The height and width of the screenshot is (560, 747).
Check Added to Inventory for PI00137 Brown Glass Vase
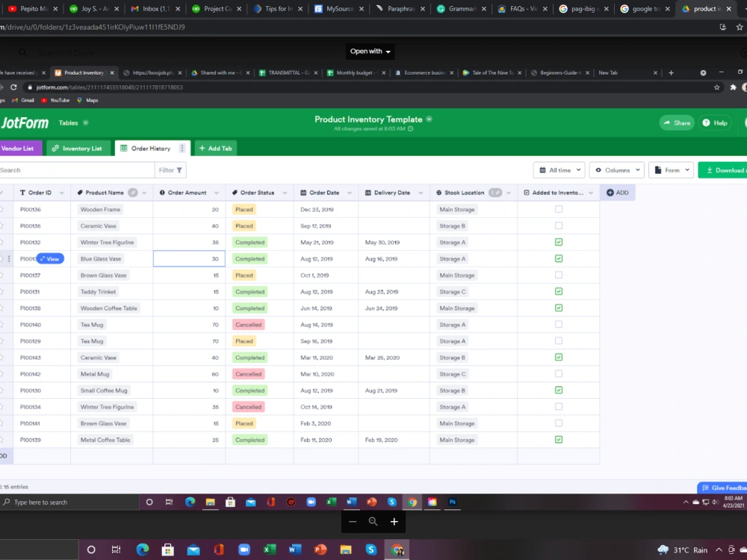pos(558,275)
